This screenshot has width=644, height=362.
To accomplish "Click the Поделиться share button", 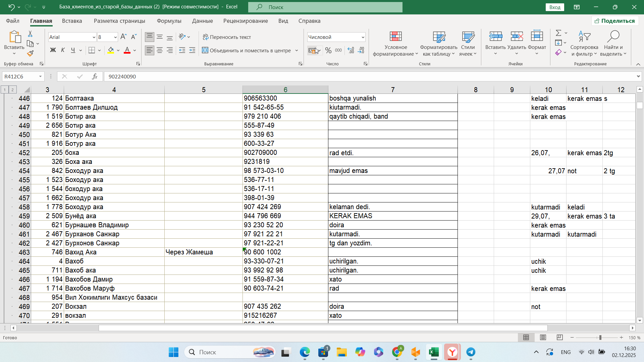I will 614,21.
